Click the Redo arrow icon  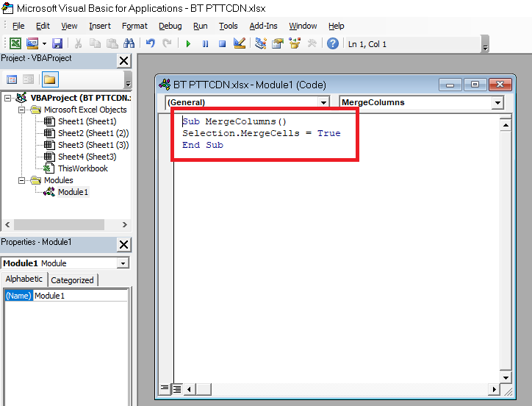(167, 43)
